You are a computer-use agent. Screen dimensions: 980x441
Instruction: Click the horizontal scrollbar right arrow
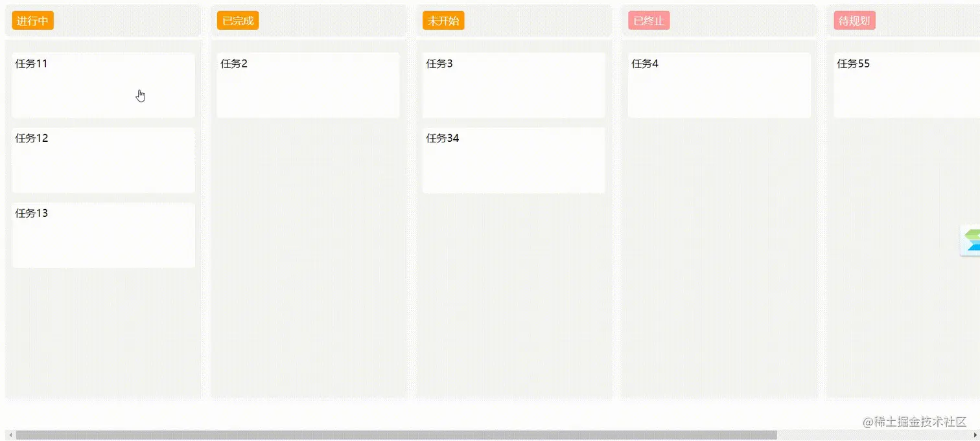click(x=975, y=435)
